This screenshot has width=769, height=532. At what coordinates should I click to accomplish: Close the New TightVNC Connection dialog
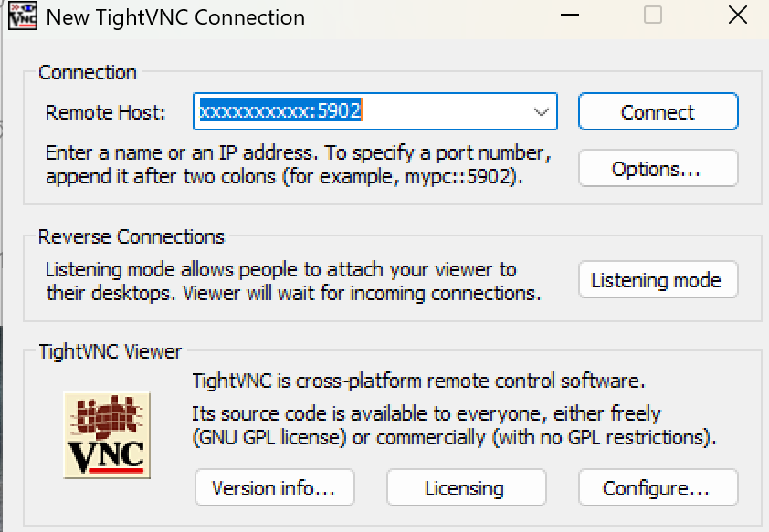737,16
